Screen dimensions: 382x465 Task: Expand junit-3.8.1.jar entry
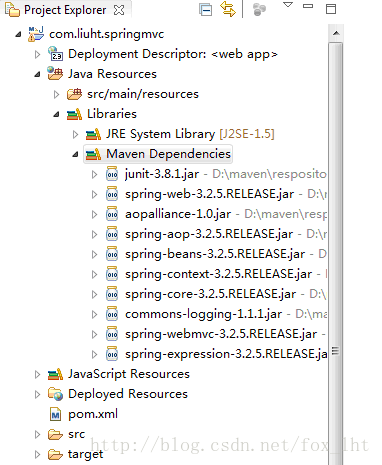(x=94, y=174)
